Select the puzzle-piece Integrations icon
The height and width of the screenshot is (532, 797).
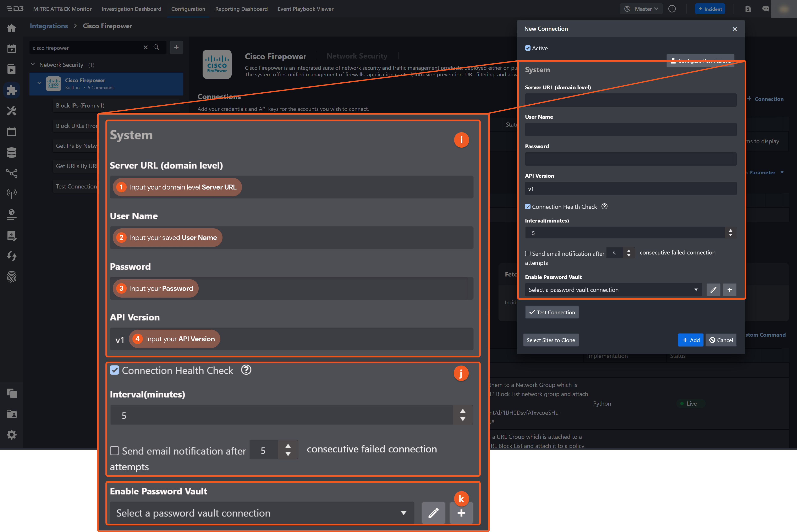point(12,90)
